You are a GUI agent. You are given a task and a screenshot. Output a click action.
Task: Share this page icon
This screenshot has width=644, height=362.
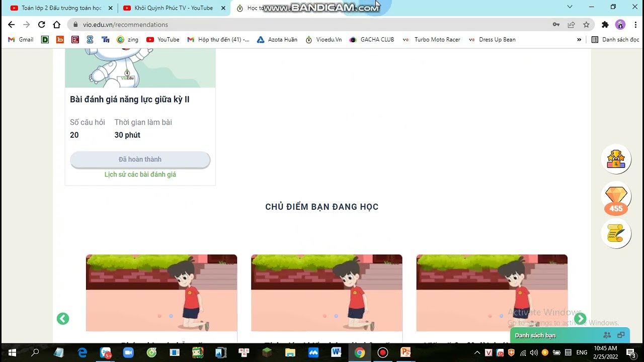pyautogui.click(x=571, y=24)
